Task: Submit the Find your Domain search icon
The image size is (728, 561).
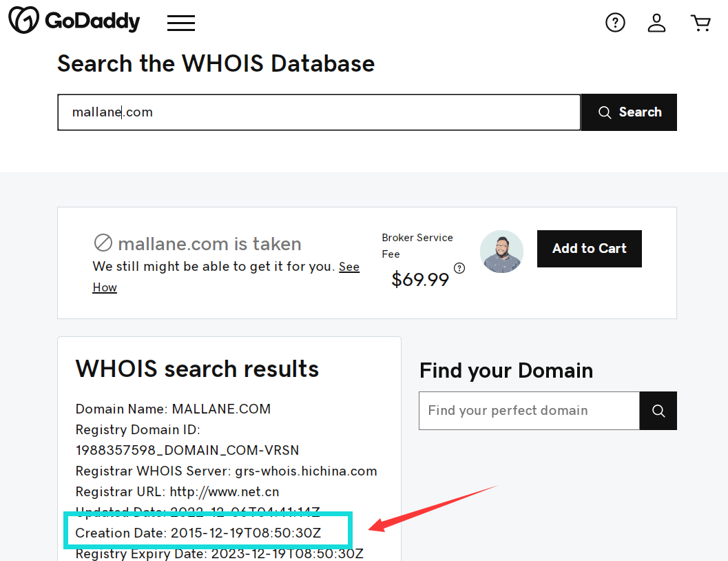Action: (x=658, y=411)
